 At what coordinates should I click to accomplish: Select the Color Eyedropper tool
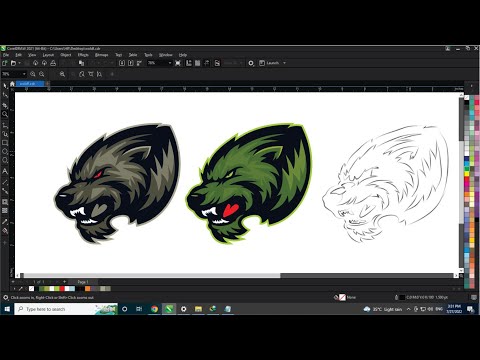5,222
